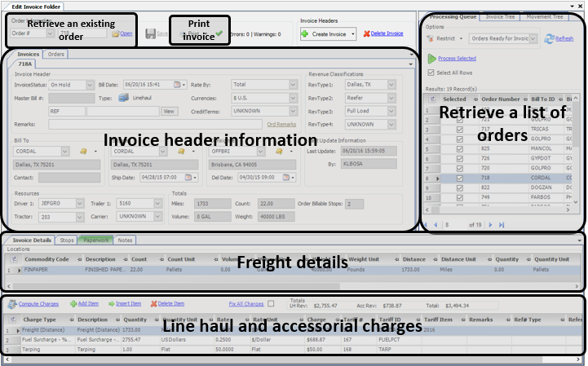Click the red X Delete Invoice icon
Screen dimensions: 588x366
[366, 33]
